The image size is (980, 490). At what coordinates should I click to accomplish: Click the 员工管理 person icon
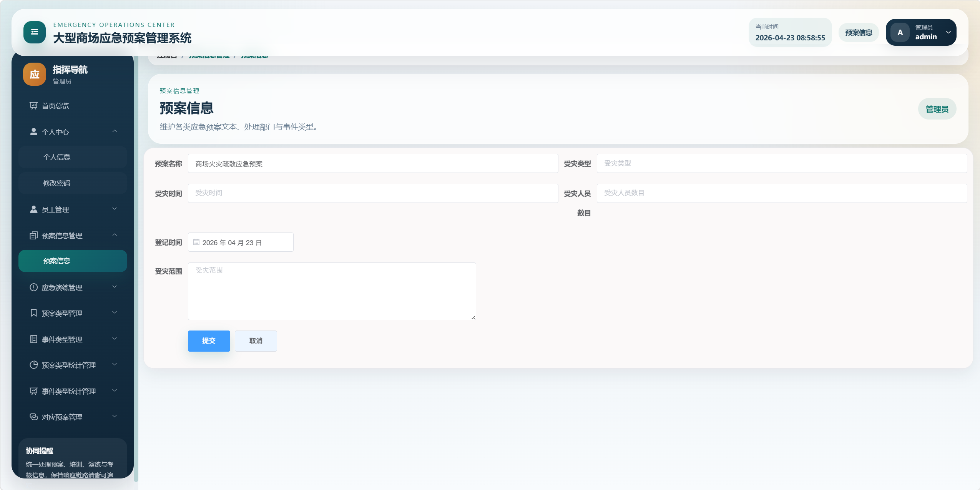[x=34, y=209]
